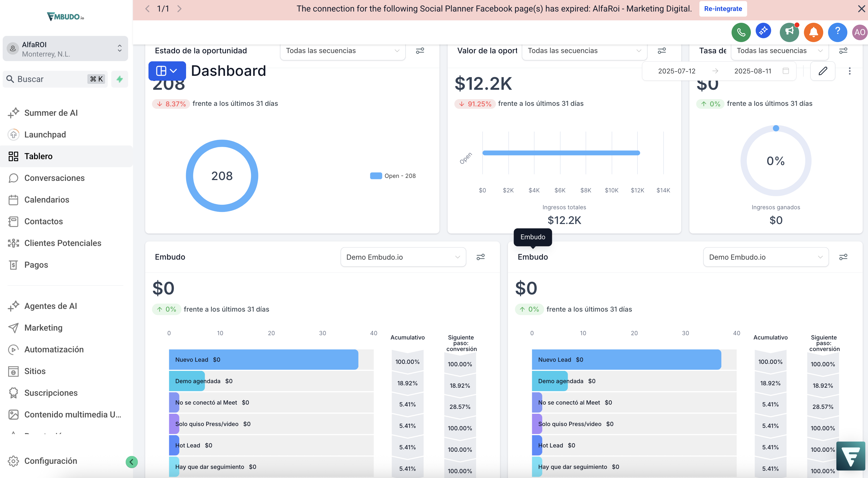Image resolution: width=868 pixels, height=478 pixels.
Task: Open filter settings for Estado de la oportunidad
Action: pos(420,51)
